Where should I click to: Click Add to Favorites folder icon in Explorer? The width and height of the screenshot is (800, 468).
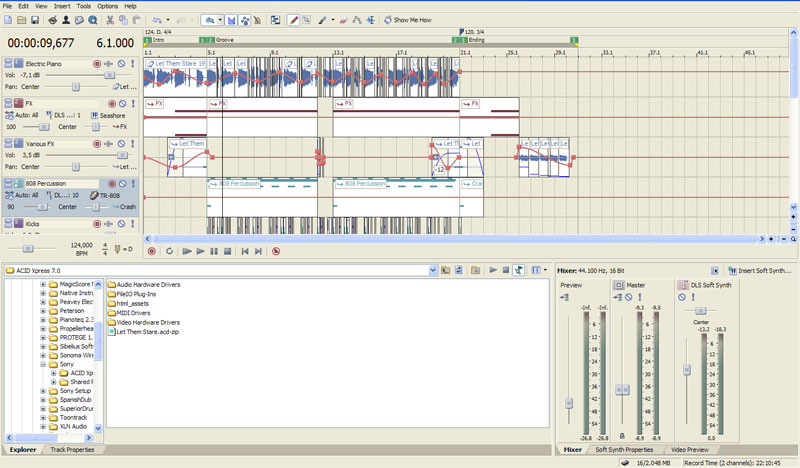[x=475, y=270]
